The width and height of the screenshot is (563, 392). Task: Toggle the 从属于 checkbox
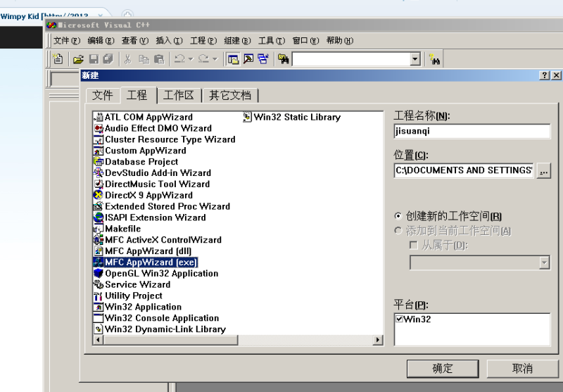coord(414,245)
